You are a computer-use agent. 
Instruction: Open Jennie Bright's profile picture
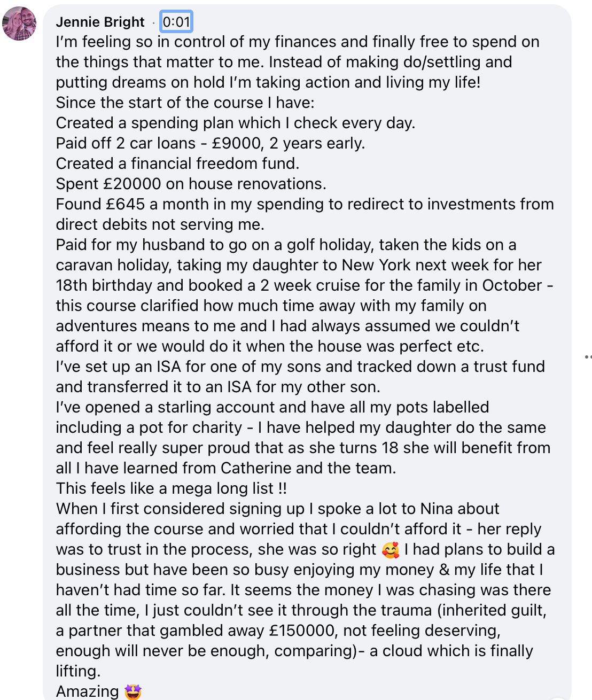[x=19, y=24]
